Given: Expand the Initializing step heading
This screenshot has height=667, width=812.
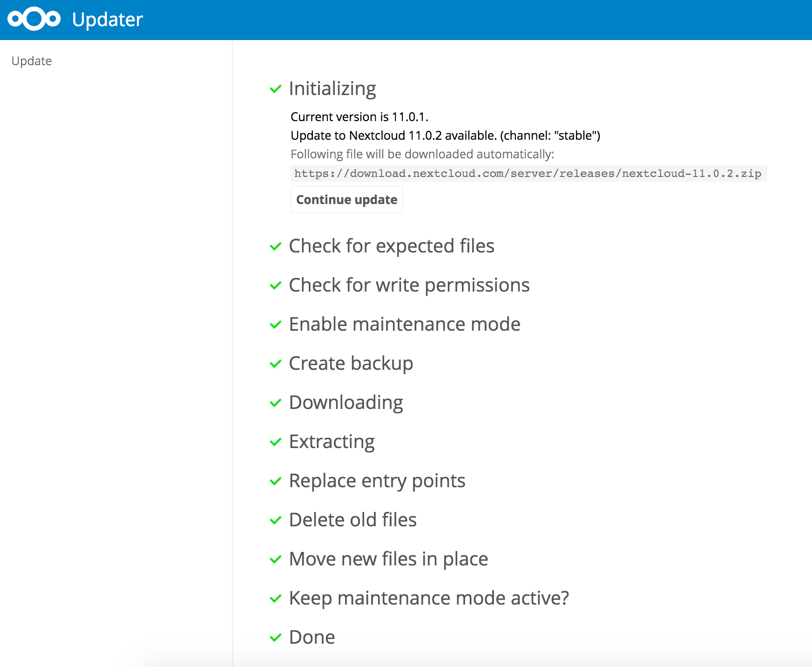Looking at the screenshot, I should pyautogui.click(x=332, y=88).
